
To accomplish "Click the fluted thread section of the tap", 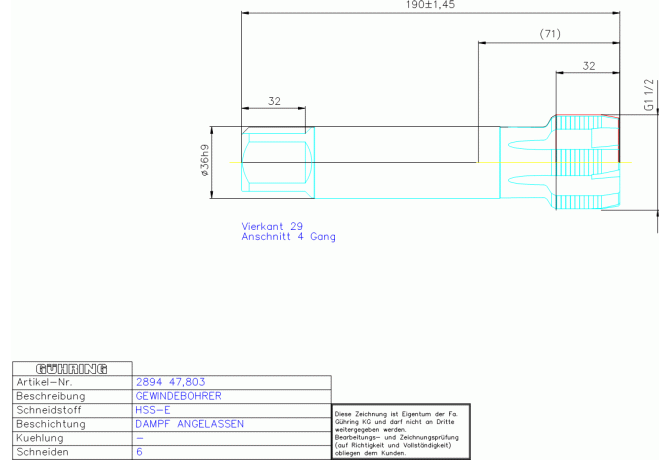I will [x=585, y=162].
